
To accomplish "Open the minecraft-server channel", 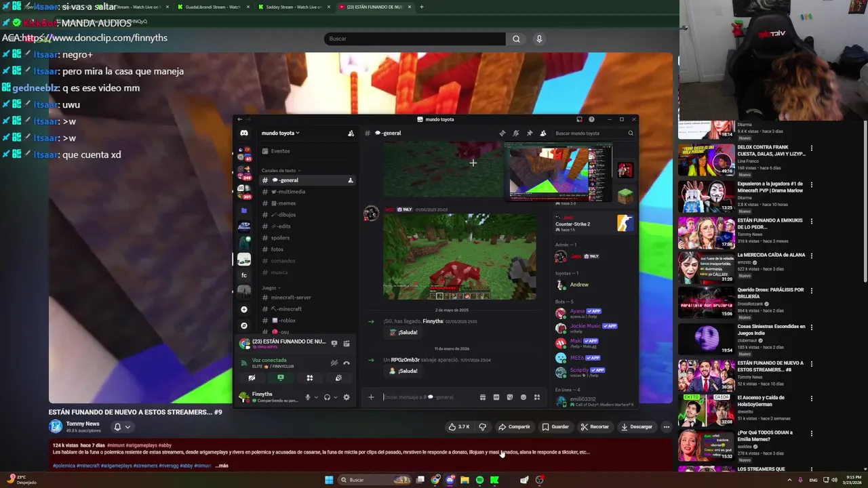I will [x=308, y=298].
